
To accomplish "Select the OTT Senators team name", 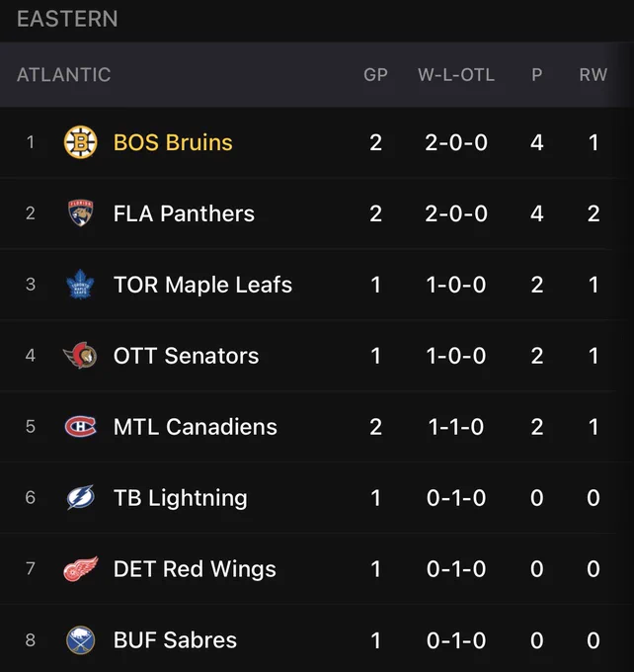I will click(186, 356).
